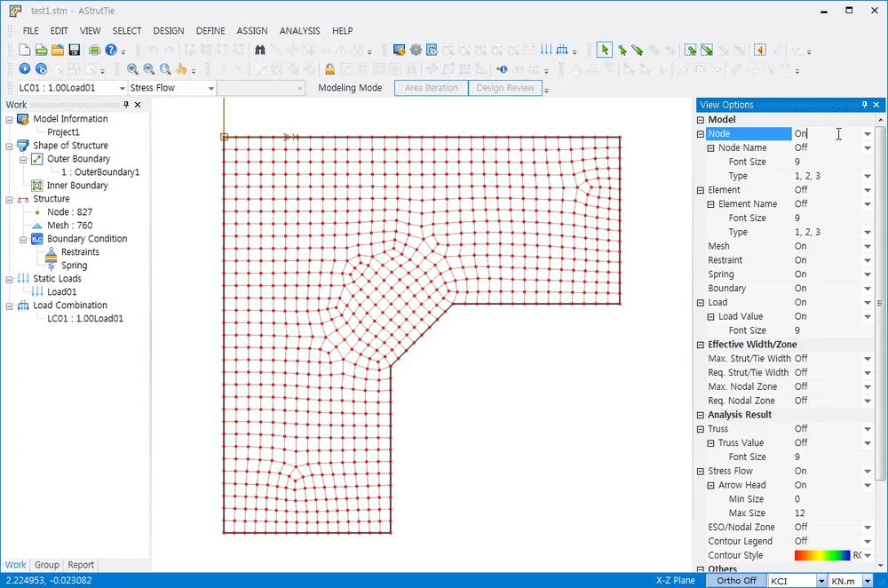The image size is (888, 588).
Task: Click the Area Iteration button
Action: pos(431,88)
